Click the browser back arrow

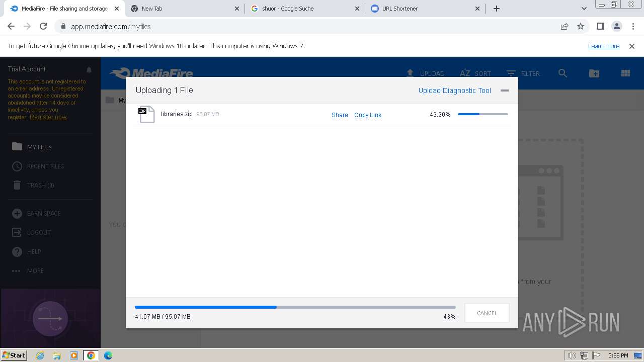11,26
